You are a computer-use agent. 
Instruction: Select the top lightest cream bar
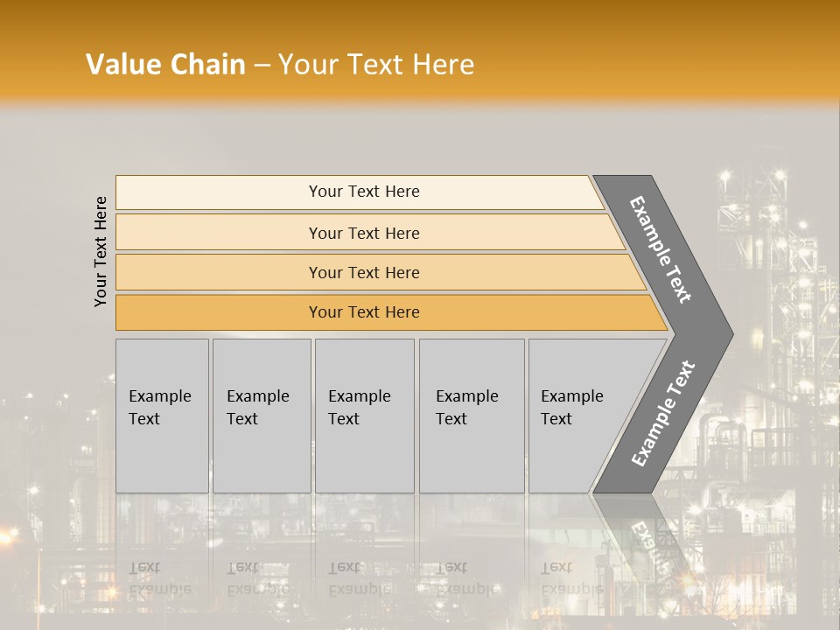pos(364,192)
